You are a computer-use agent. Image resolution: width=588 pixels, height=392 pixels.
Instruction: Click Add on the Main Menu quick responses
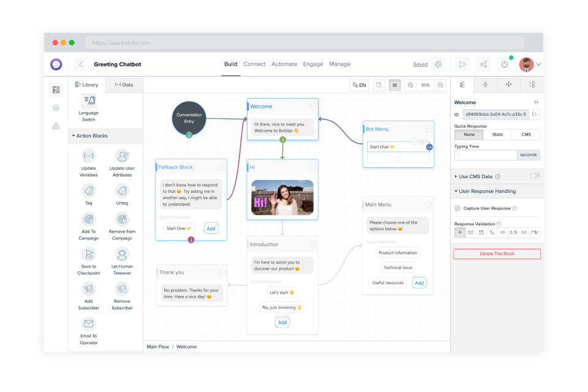419,282
